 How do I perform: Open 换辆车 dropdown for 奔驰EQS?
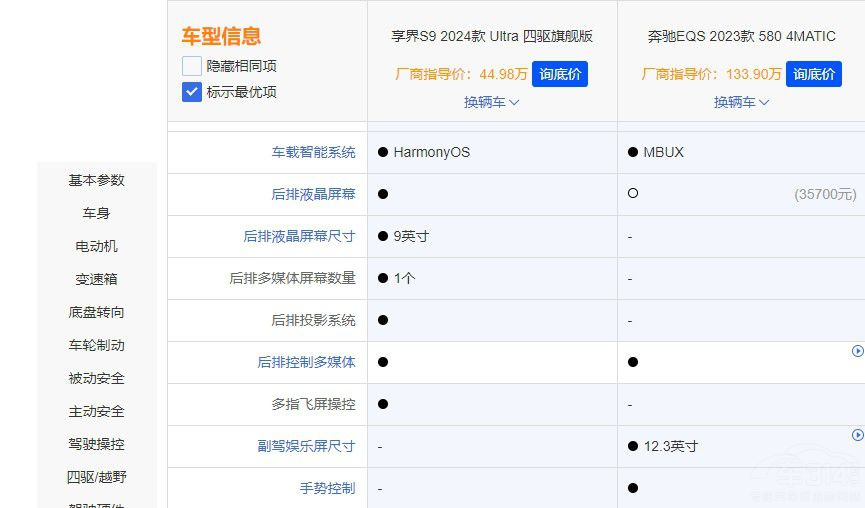click(x=741, y=102)
